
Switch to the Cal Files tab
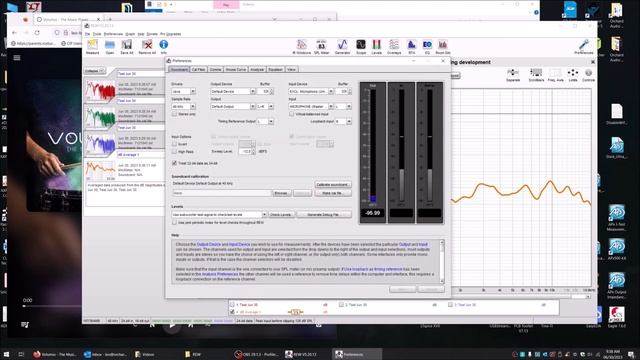click(x=198, y=69)
